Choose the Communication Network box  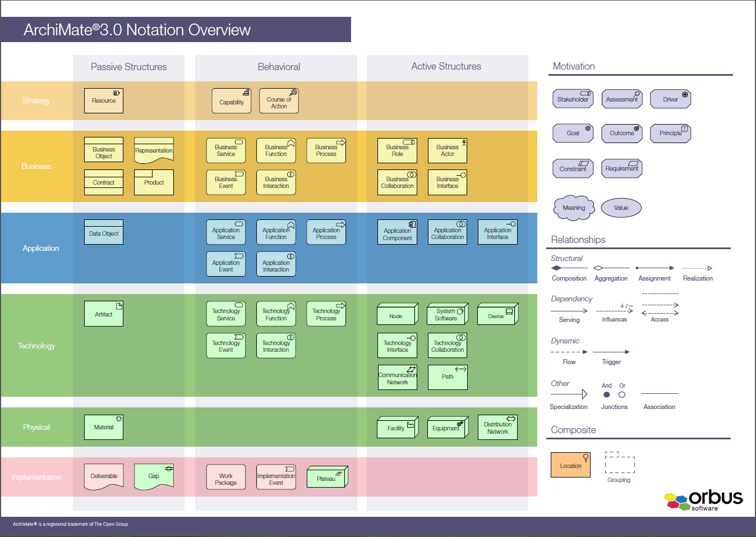397,378
